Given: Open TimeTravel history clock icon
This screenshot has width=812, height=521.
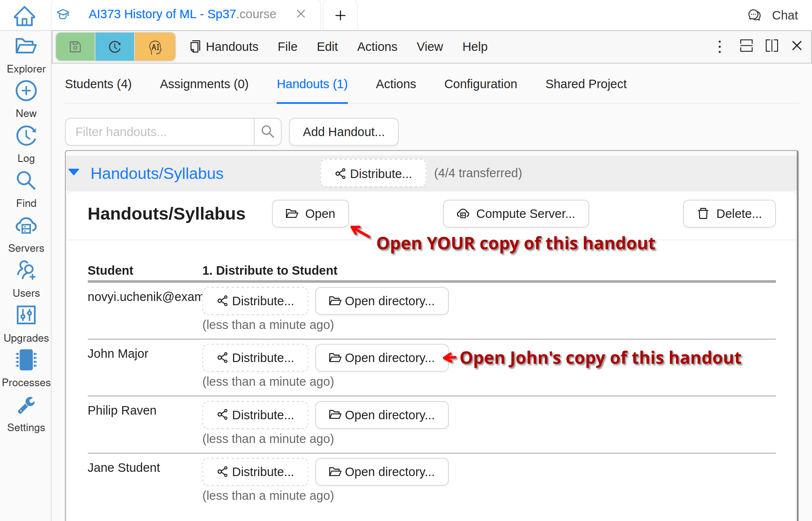Looking at the screenshot, I should pos(115,47).
